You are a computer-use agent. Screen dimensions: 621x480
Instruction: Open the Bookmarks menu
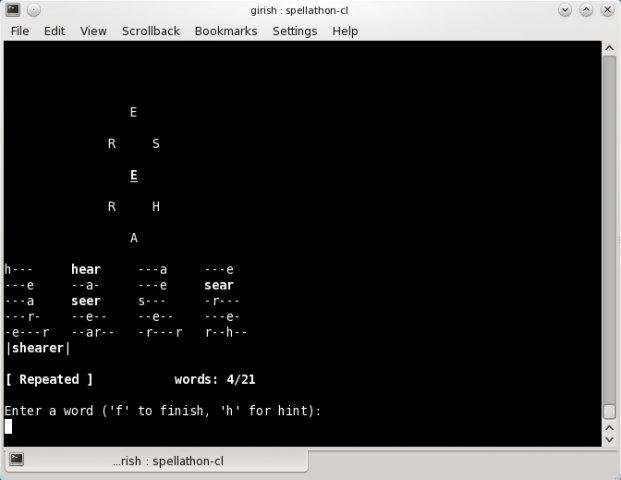click(x=226, y=31)
